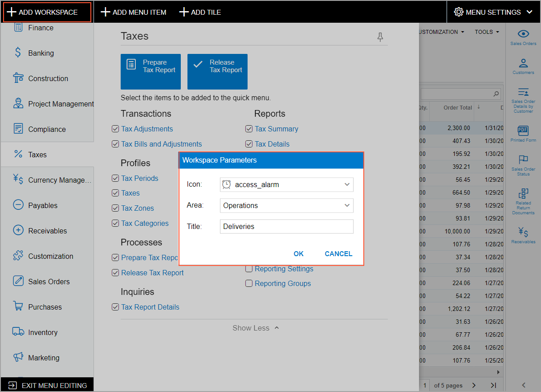This screenshot has height=392, width=541.
Task: Click the Prepare Tax Report tile
Action: tap(151, 72)
